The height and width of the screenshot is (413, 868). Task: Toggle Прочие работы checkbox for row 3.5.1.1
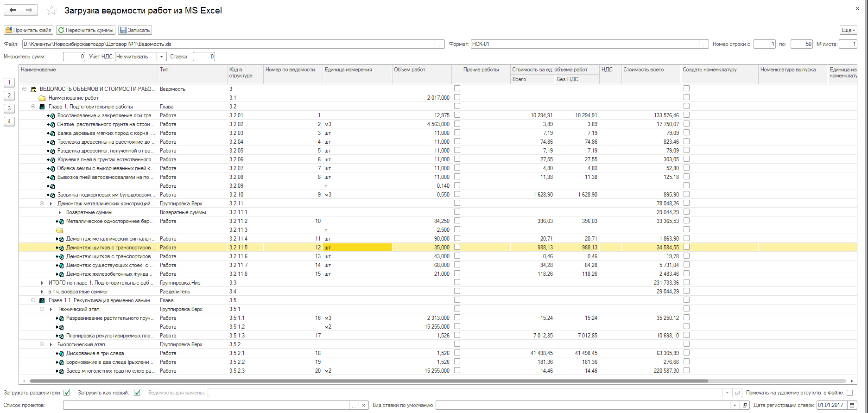click(x=457, y=318)
